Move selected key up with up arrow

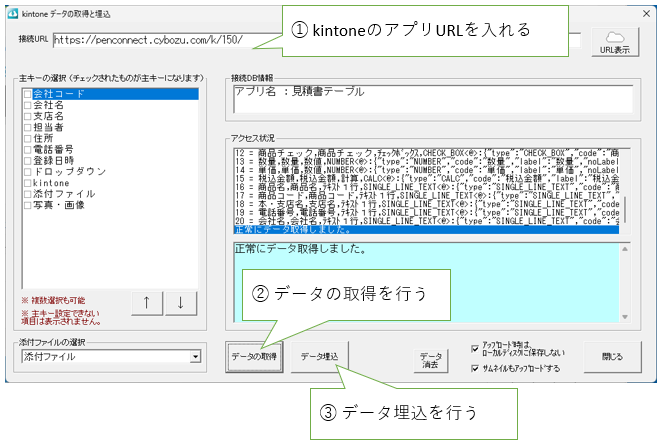[x=146, y=303]
